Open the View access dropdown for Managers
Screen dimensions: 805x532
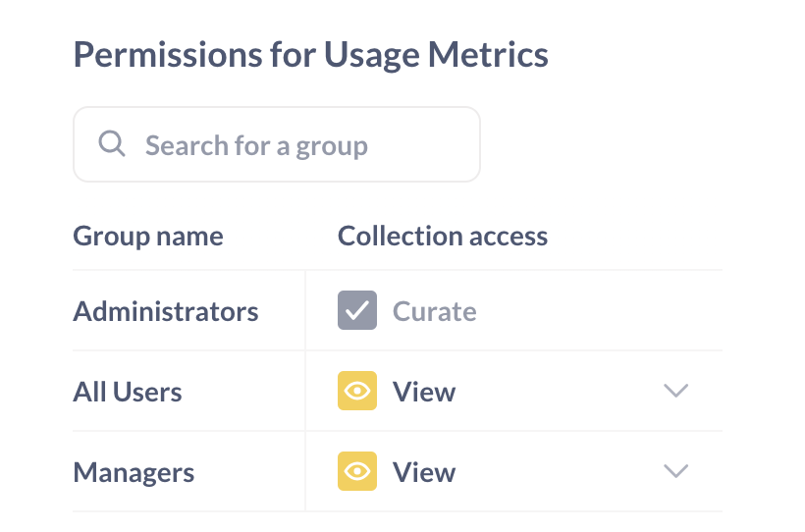tap(513, 471)
